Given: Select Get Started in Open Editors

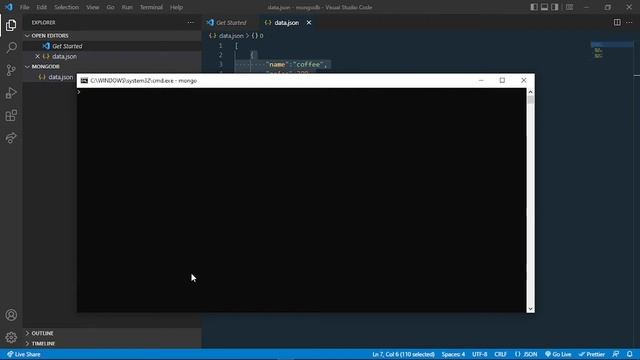Looking at the screenshot, I should coord(67,46).
